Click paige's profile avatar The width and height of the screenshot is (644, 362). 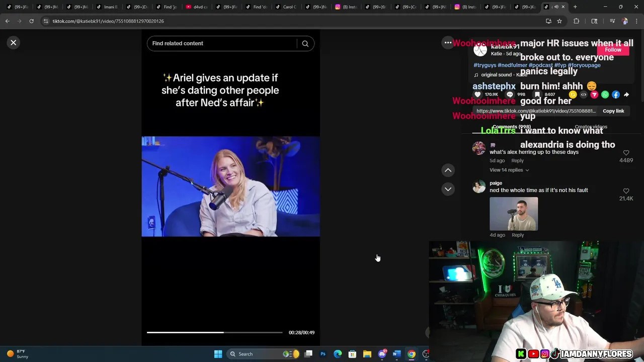point(479,187)
